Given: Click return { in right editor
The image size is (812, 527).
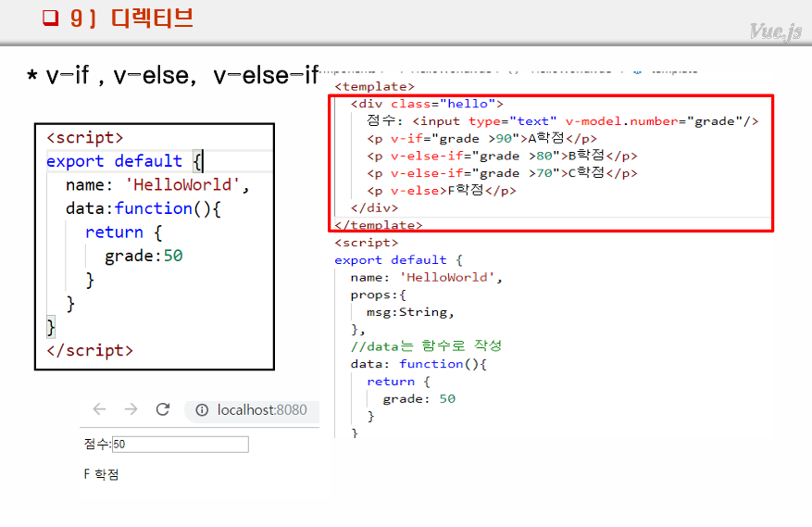Looking at the screenshot, I should click(x=398, y=382).
